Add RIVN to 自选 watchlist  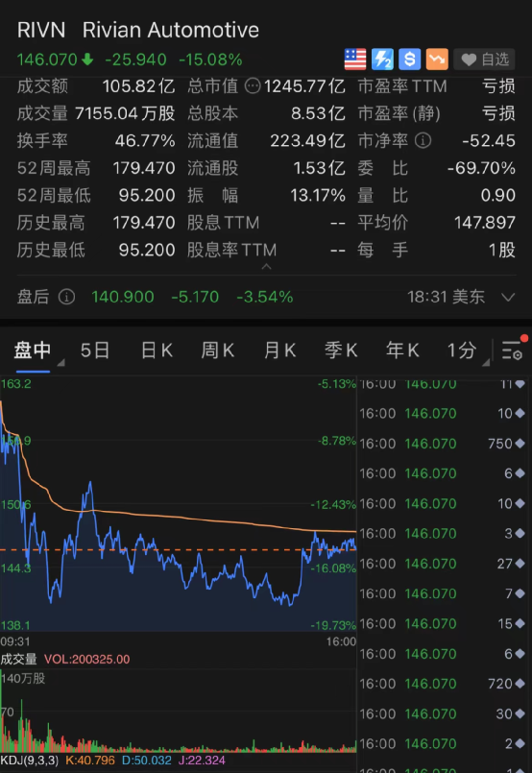(x=485, y=60)
